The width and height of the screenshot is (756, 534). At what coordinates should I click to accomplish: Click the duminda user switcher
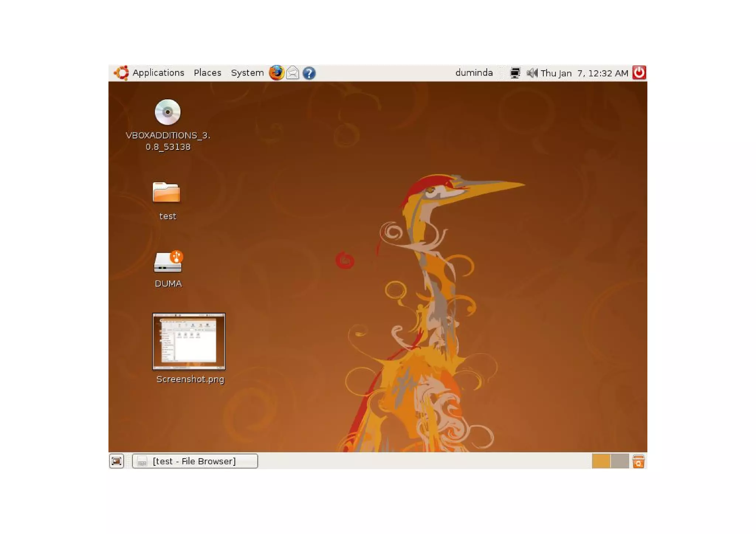(x=474, y=73)
